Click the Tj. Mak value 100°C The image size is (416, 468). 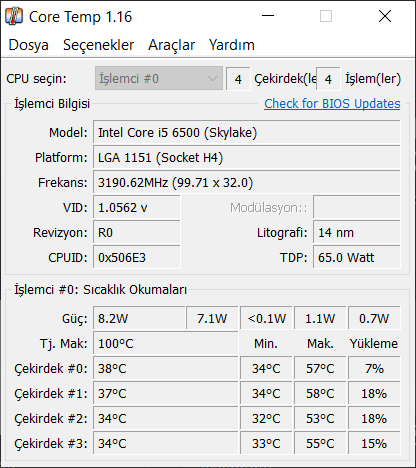pyautogui.click(x=166, y=343)
